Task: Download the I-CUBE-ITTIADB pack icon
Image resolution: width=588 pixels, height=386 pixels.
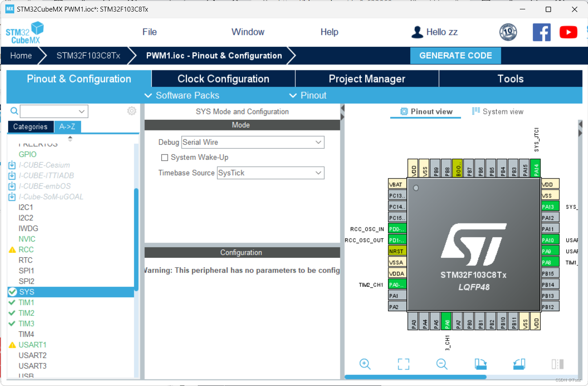Action: [x=12, y=175]
